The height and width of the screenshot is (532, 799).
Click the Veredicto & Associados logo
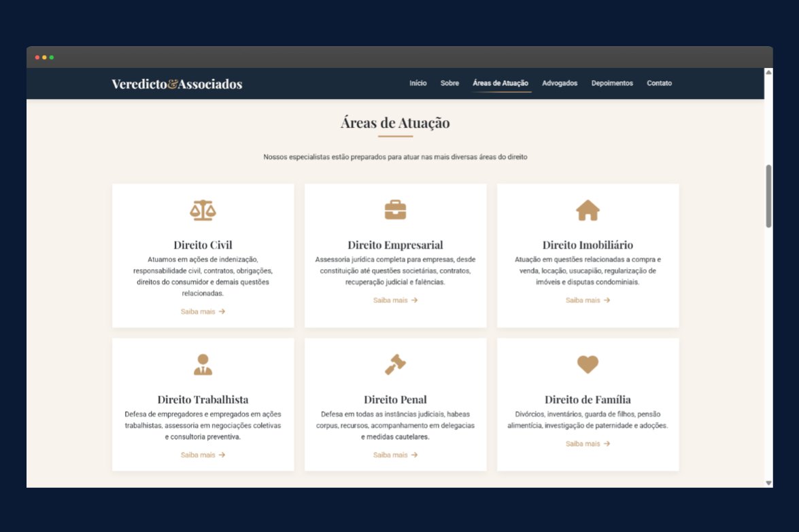click(177, 84)
